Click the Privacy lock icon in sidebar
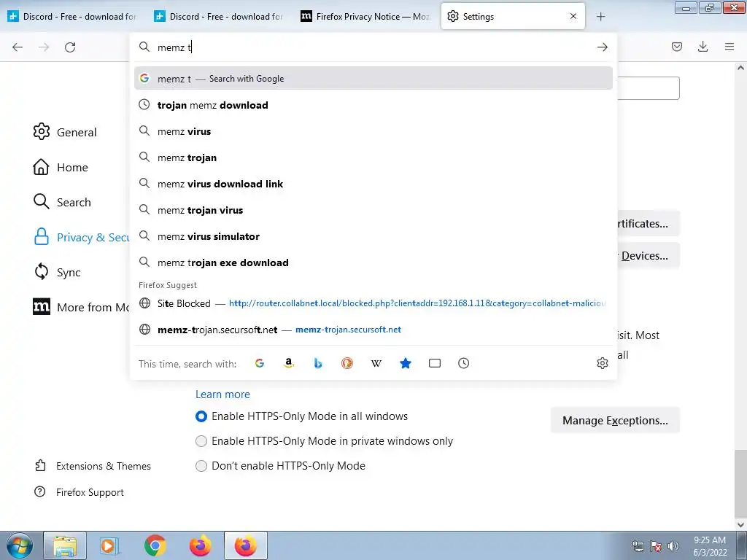The height and width of the screenshot is (560, 747). tap(42, 237)
